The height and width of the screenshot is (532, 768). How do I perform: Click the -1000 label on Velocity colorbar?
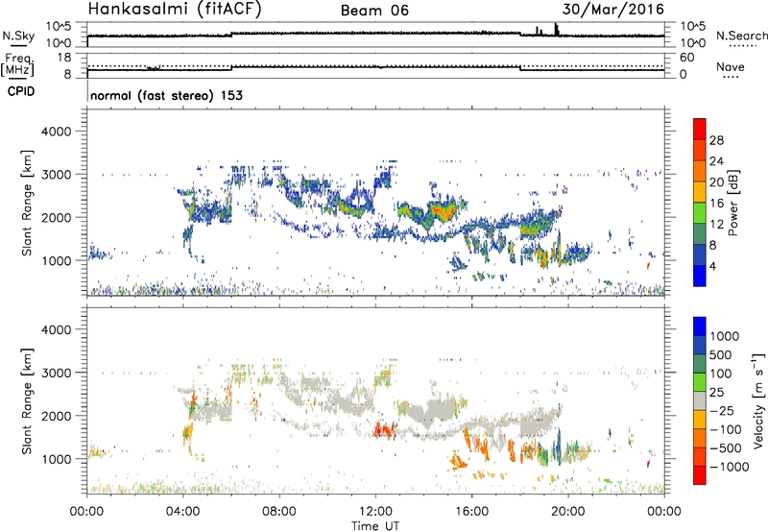click(729, 467)
